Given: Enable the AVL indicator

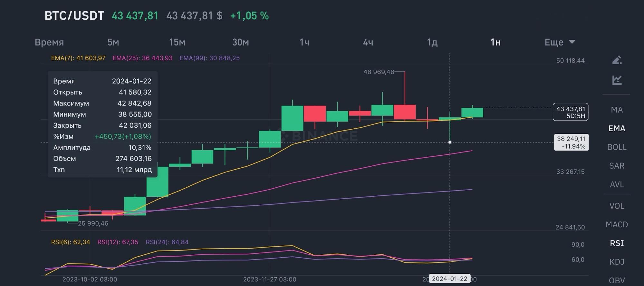Looking at the screenshot, I should [x=617, y=184].
